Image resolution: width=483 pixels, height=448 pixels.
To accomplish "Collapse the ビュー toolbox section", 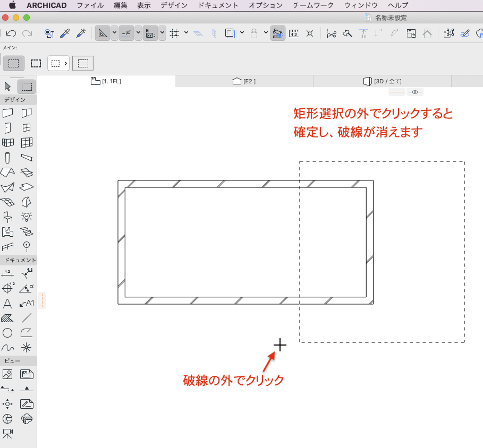I will (x=18, y=361).
